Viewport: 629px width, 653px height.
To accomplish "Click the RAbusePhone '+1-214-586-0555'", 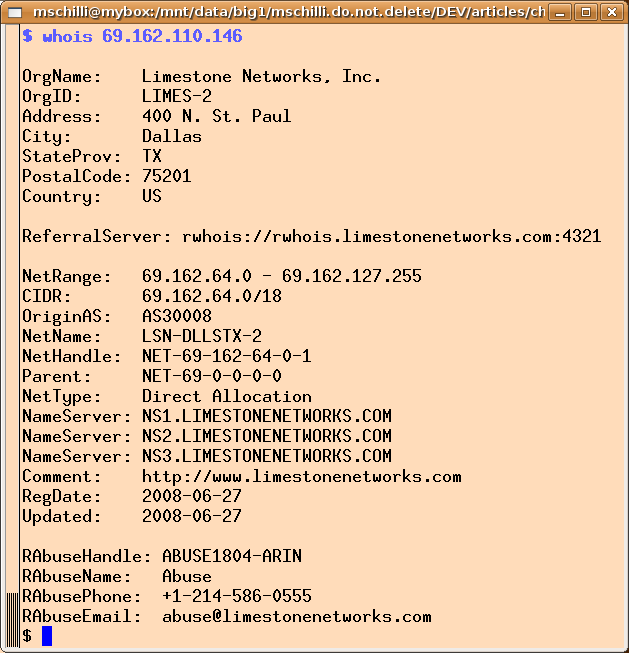I will (x=237, y=596).
